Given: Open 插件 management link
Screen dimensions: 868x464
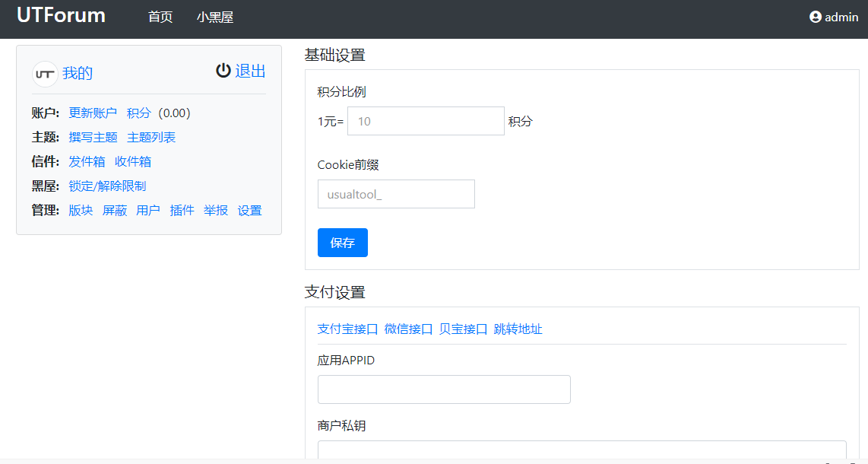Looking at the screenshot, I should pyautogui.click(x=182, y=211).
